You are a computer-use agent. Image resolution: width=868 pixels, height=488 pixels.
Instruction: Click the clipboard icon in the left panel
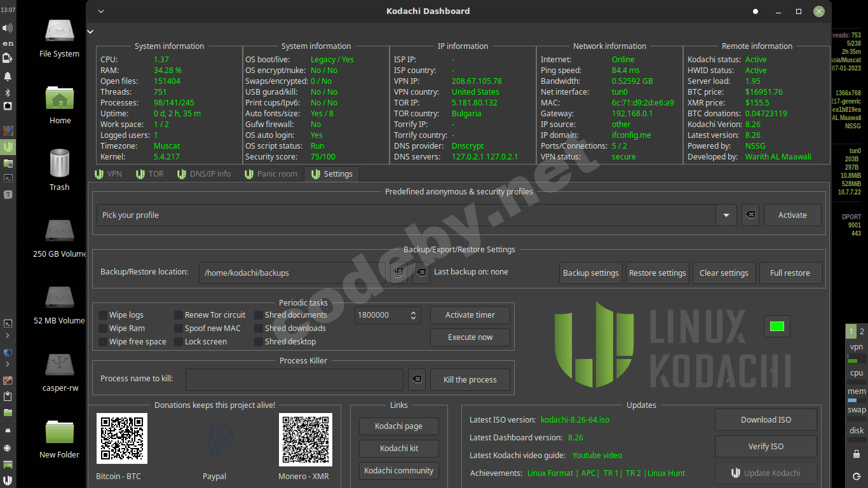(x=8, y=396)
